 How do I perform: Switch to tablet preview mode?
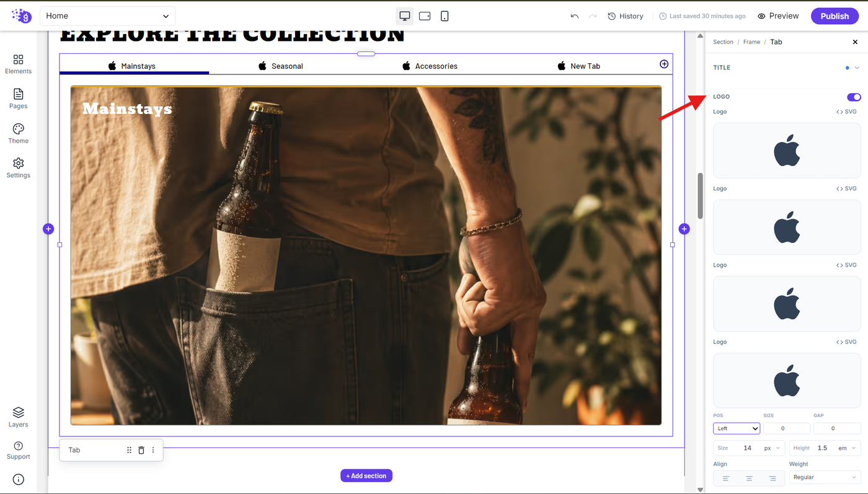425,16
